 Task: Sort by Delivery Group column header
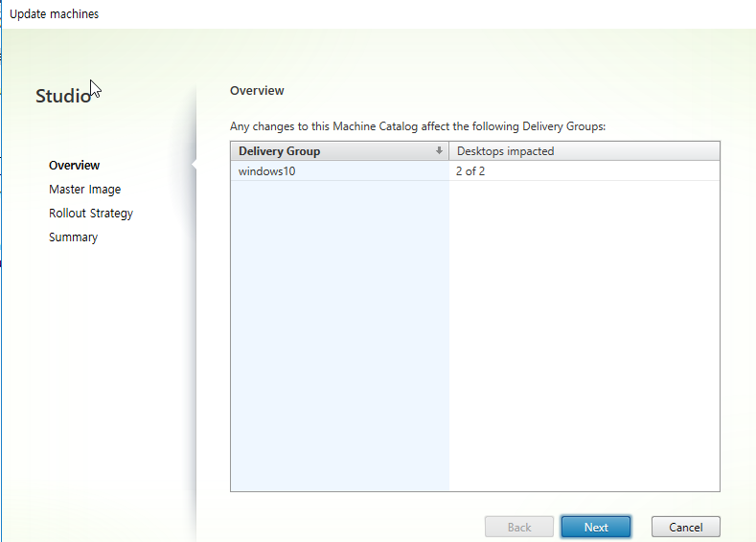click(339, 151)
